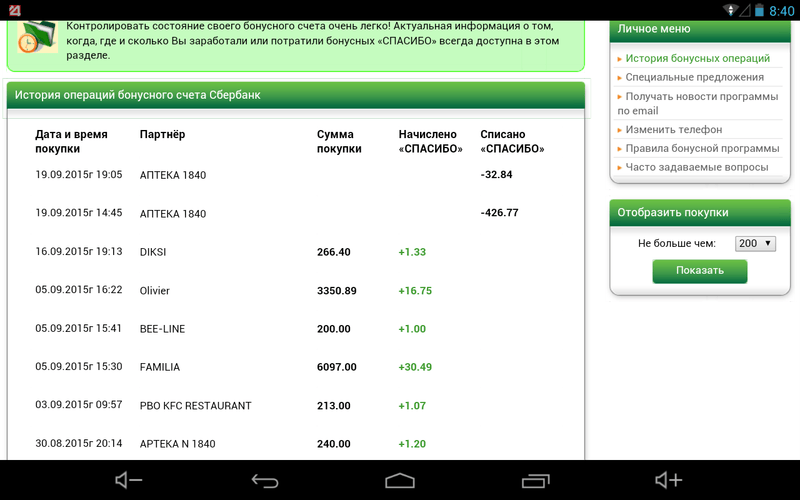The height and width of the screenshot is (500, 800).
Task: Open Получать новости программы по email
Action: tap(697, 104)
